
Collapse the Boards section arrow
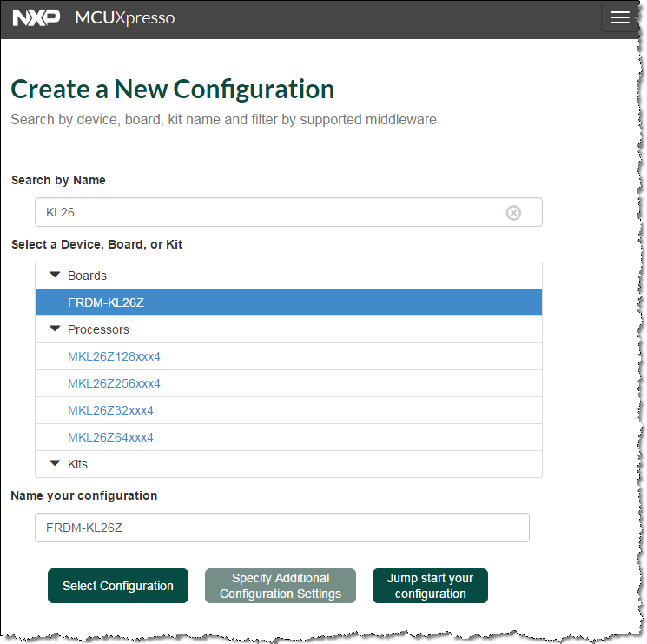55,275
